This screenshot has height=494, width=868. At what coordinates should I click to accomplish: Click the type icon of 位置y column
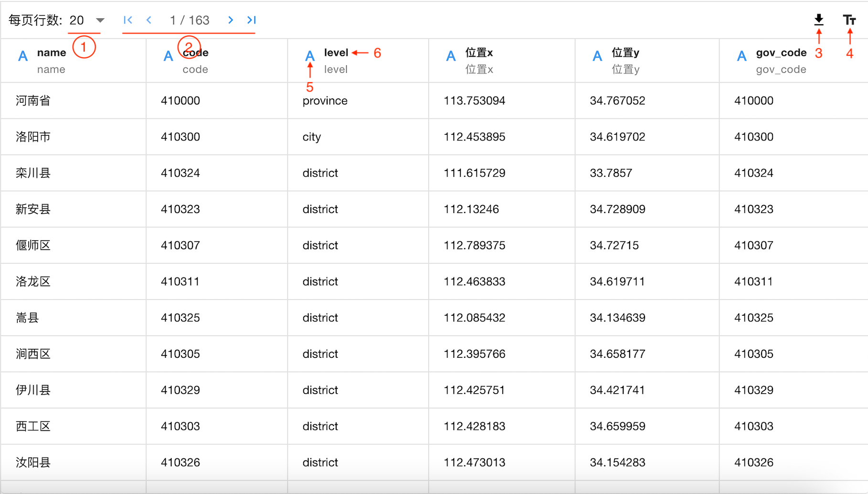click(597, 56)
